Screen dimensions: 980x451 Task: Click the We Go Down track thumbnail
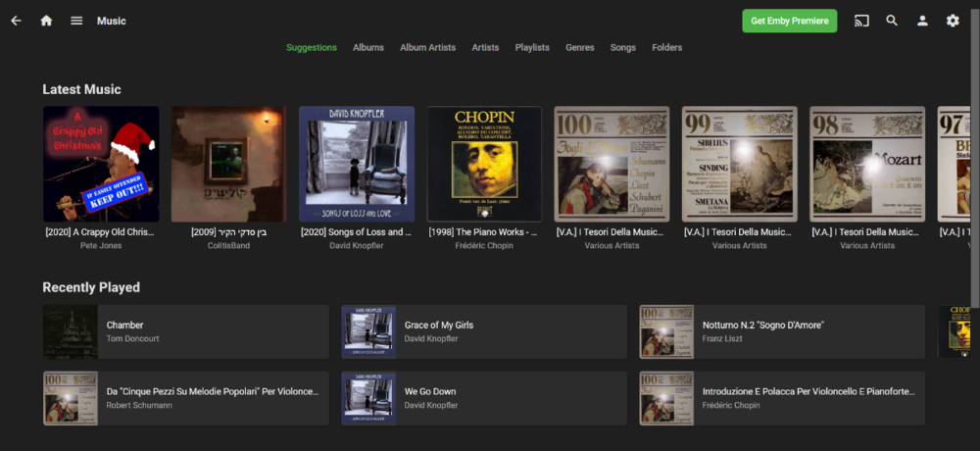[x=368, y=398]
